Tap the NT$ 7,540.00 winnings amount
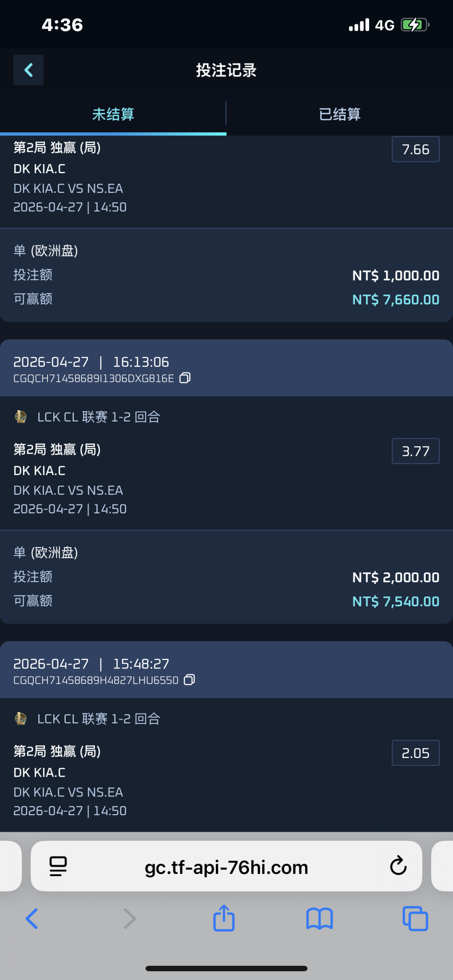453x980 pixels. (x=396, y=601)
